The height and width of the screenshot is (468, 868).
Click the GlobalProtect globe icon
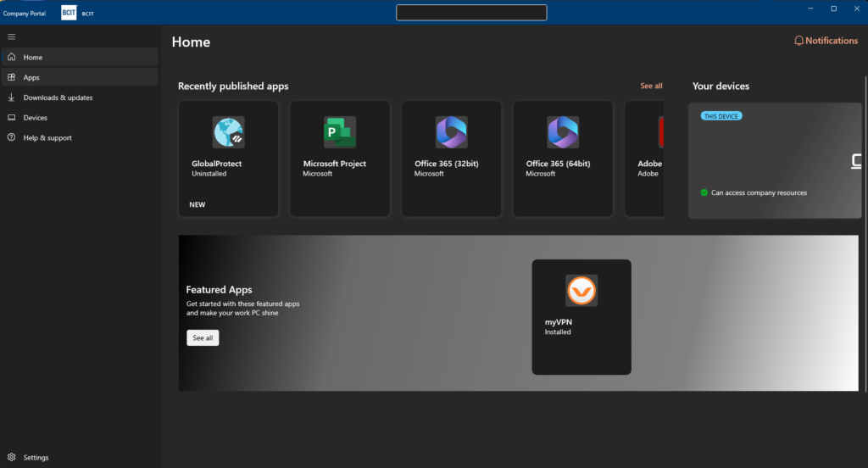tap(229, 132)
